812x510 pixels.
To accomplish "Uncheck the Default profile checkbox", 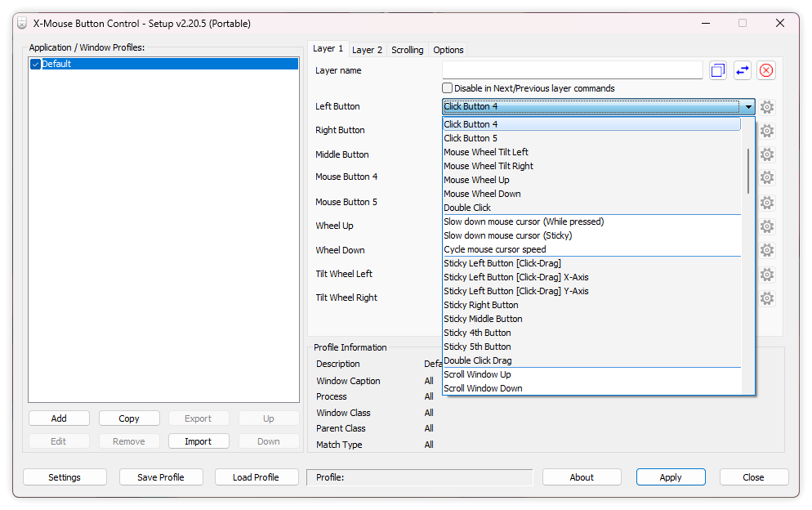I will pos(35,64).
